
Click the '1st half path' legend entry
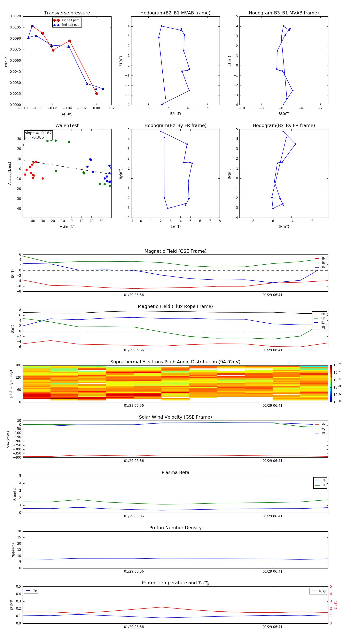(x=67, y=20)
